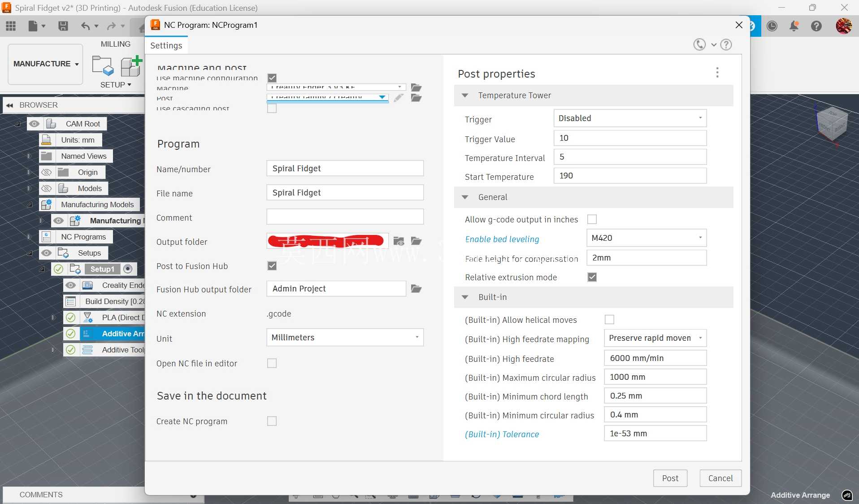Open MANUFACTURE workspace dropdown
This screenshot has width=859, height=504.
coord(46,64)
